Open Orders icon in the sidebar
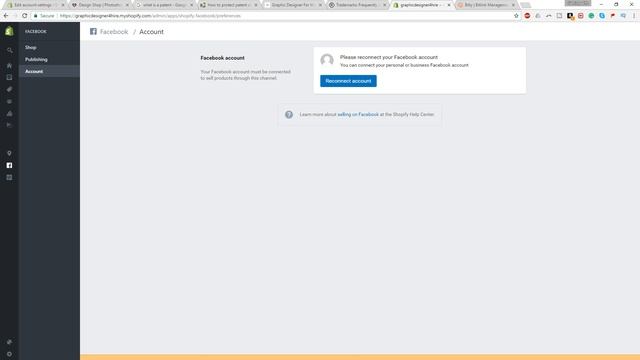The width and height of the screenshot is (640, 360). [9, 77]
